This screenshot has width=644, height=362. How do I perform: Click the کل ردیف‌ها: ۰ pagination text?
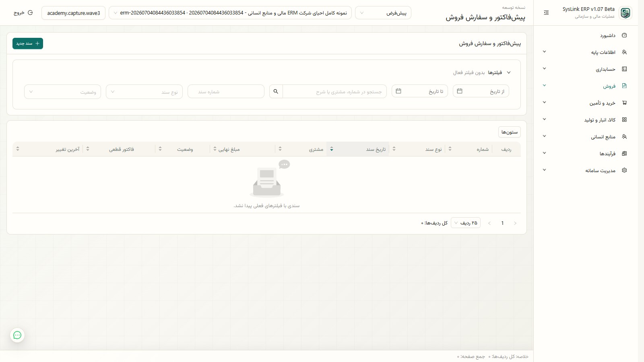[x=434, y=223]
